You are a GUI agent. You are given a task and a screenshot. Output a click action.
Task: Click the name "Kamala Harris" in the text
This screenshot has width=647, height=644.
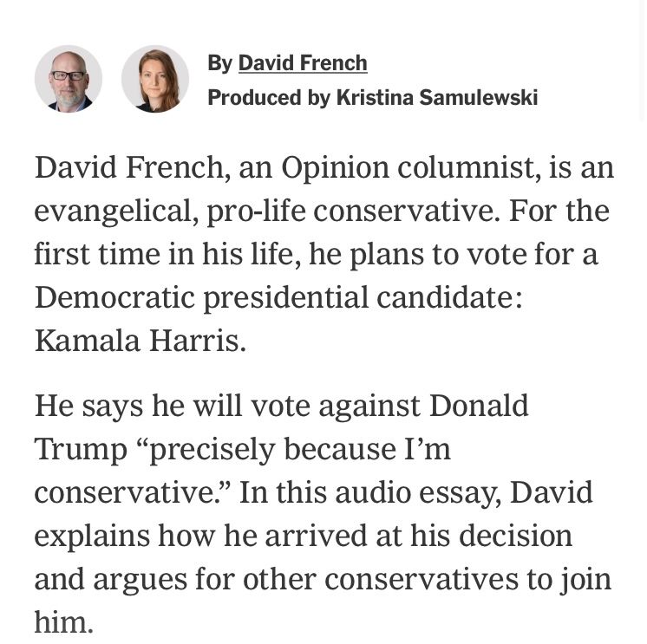click(x=140, y=341)
